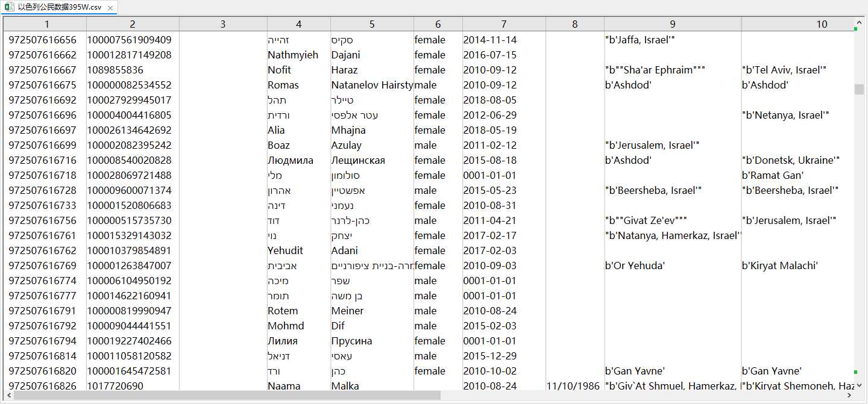The height and width of the screenshot is (404, 868).
Task: Select cell Dif
Action: (338, 326)
